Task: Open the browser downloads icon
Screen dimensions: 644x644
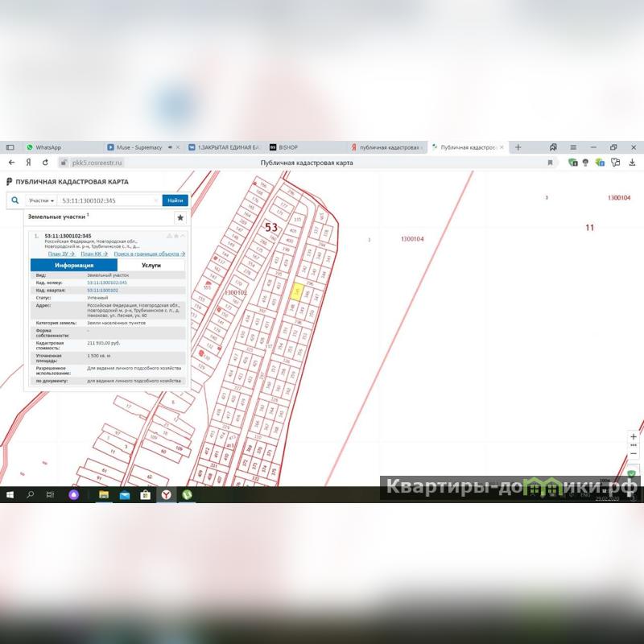Action: tap(631, 163)
